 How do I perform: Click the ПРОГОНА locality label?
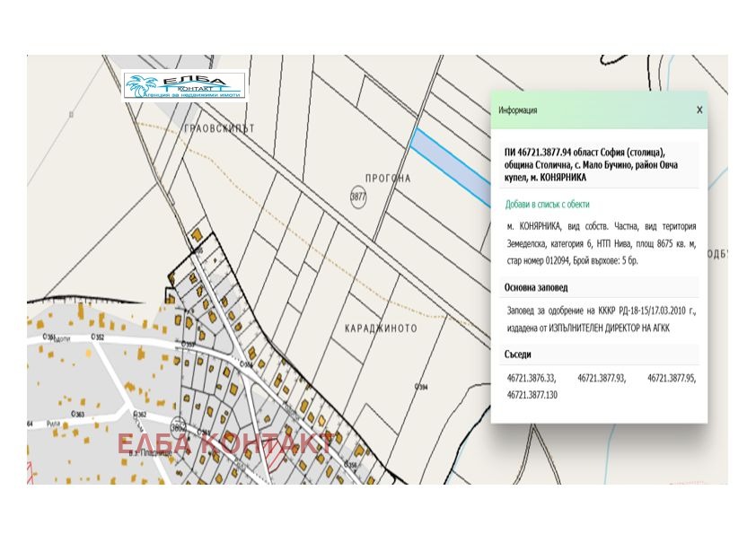[x=389, y=179]
